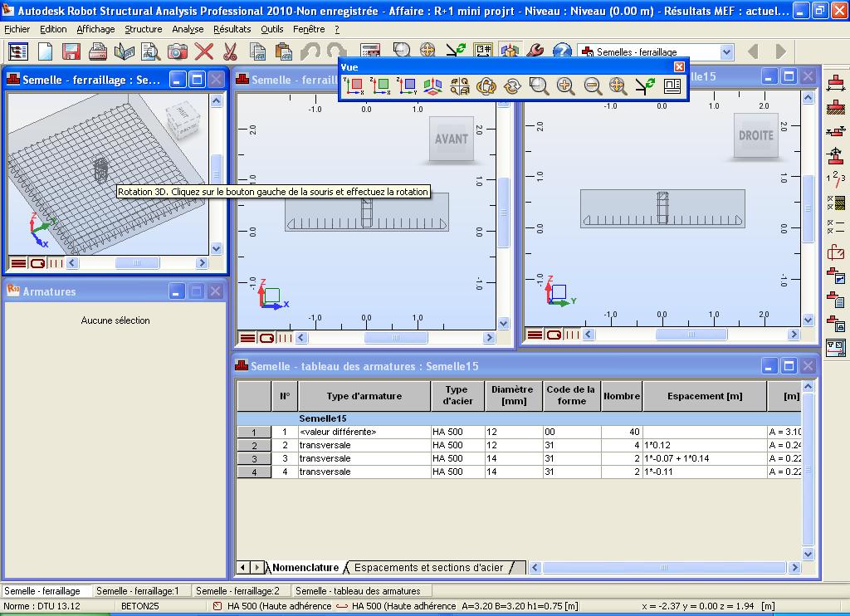Open the Structure menu
The image size is (850, 616).
click(143, 29)
